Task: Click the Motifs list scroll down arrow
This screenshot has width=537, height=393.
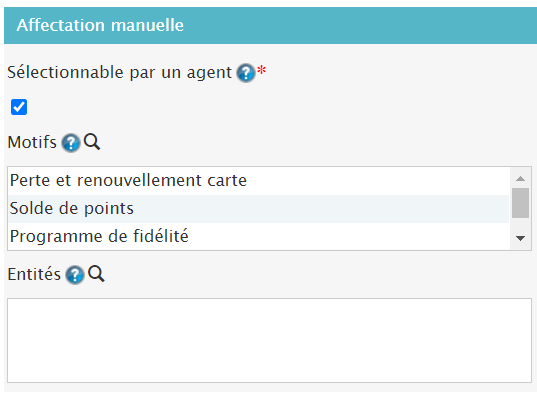Action: point(520,238)
